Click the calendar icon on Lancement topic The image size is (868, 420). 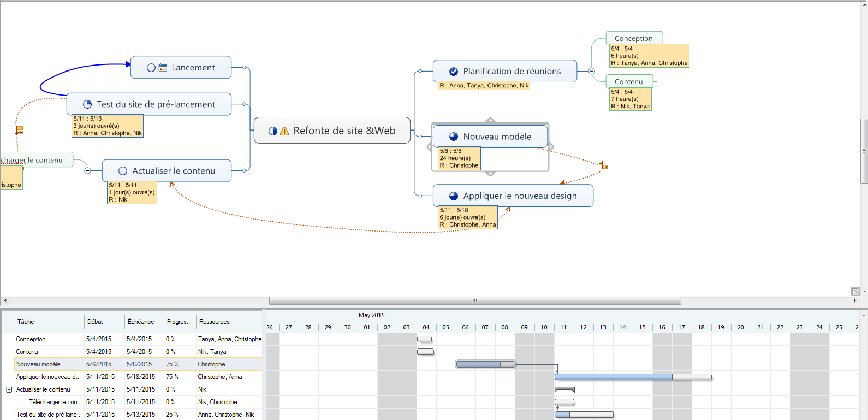pyautogui.click(x=163, y=68)
